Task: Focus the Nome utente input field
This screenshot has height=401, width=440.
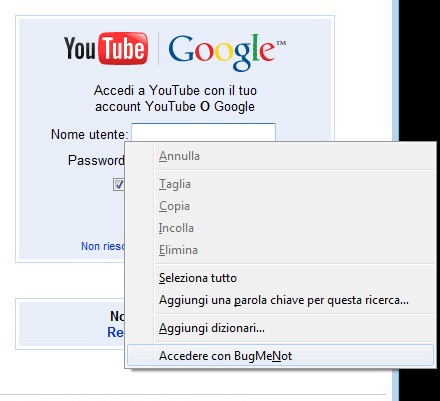Action: 203,132
